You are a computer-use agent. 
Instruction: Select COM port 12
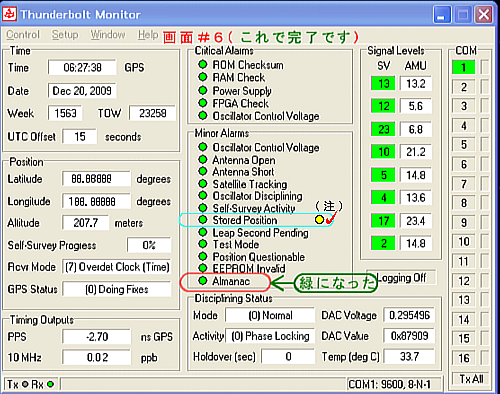(x=463, y=281)
